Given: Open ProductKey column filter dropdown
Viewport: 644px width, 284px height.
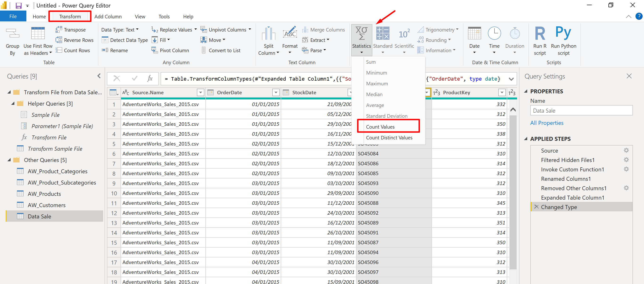Looking at the screenshot, I should 502,93.
